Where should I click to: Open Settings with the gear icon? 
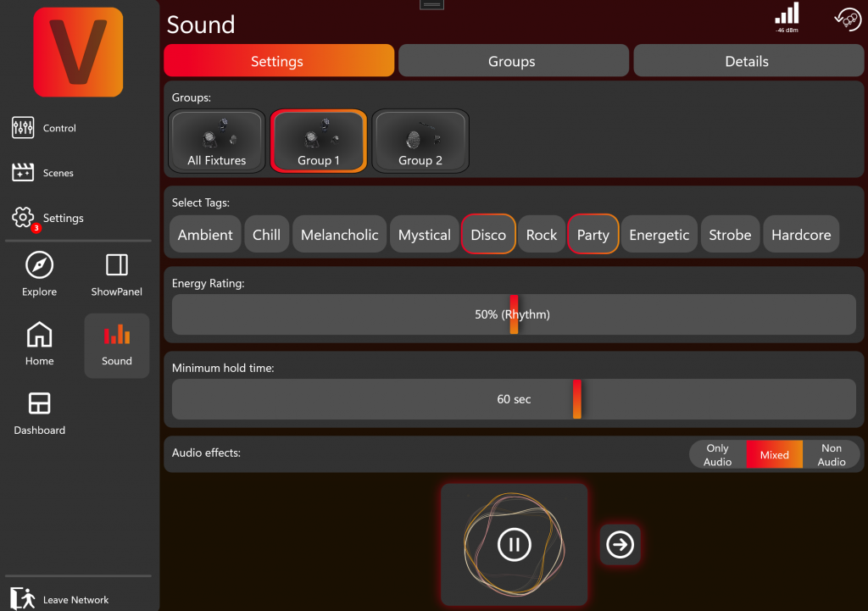pos(23,218)
